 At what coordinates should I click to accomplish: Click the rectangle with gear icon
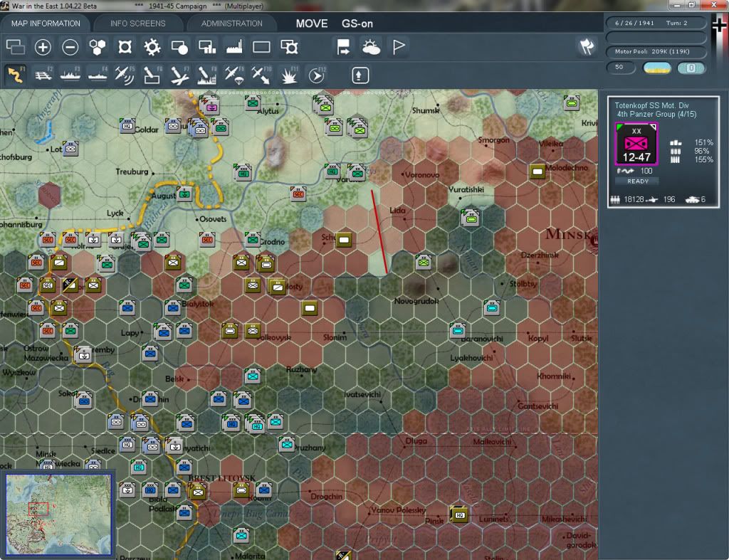[x=289, y=47]
